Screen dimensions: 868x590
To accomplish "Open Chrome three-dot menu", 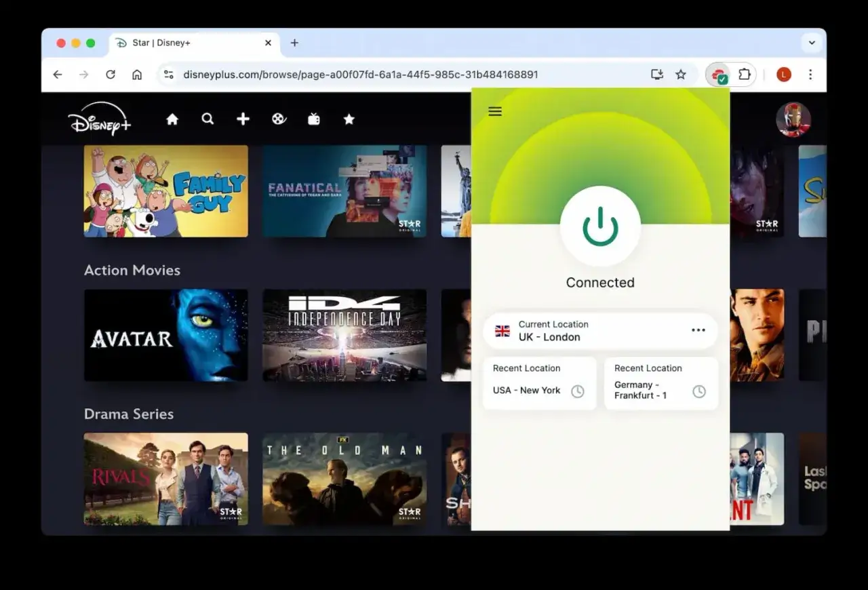I will pyautogui.click(x=810, y=75).
